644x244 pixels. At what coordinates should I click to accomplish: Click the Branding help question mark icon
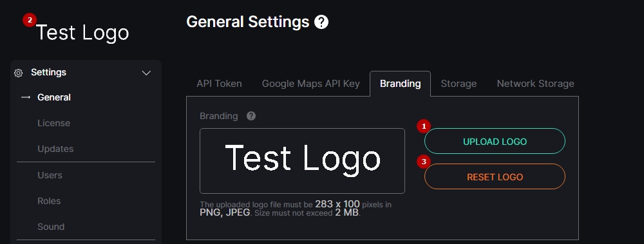pyautogui.click(x=251, y=116)
